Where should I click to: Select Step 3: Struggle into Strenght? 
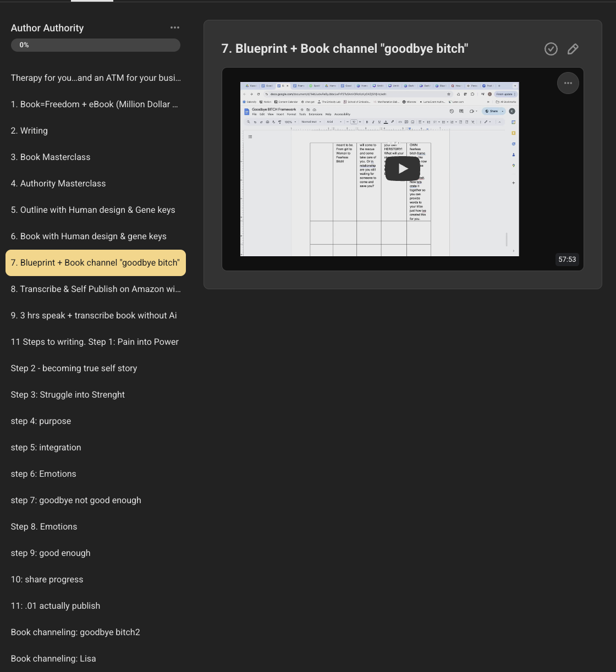[x=96, y=395]
